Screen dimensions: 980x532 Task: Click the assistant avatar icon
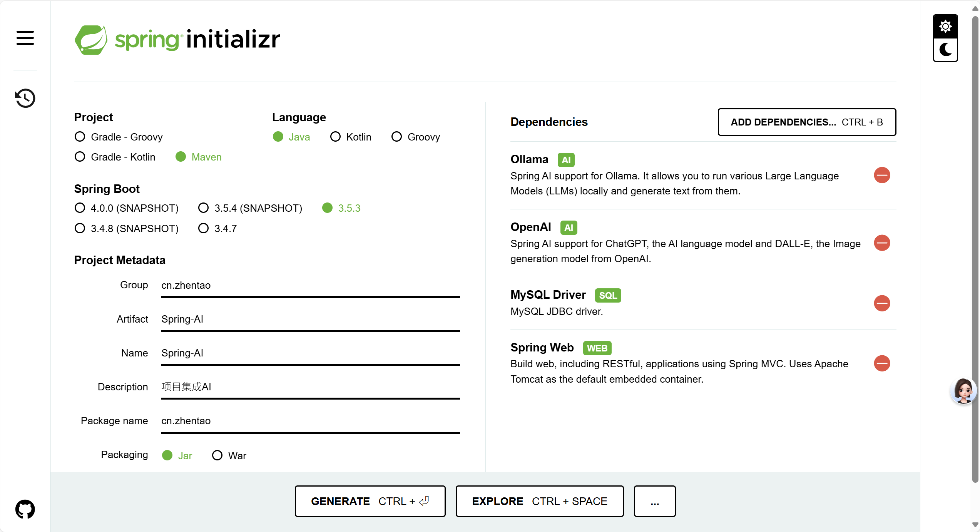pos(963,391)
